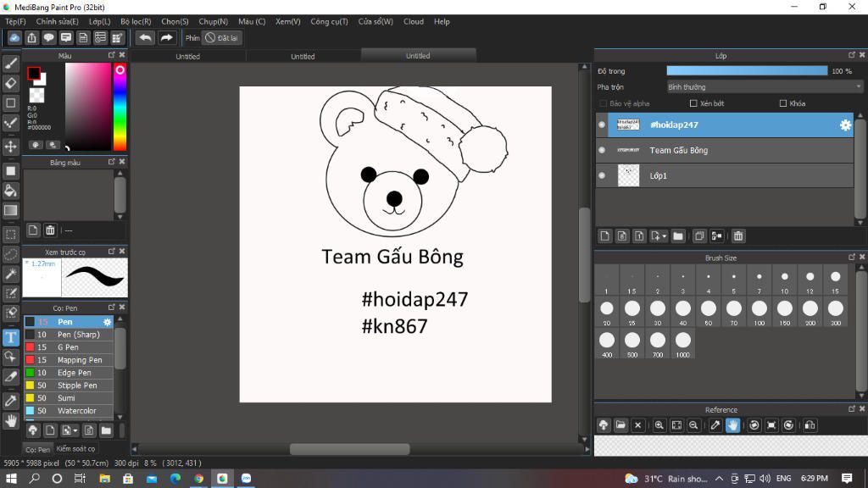Click the Đặt lại reset button

(x=222, y=37)
